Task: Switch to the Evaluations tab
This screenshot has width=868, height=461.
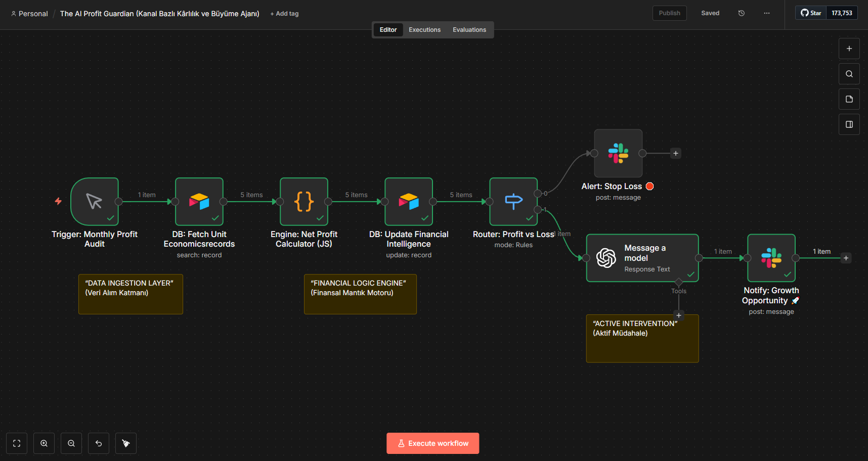Action: [x=469, y=30]
